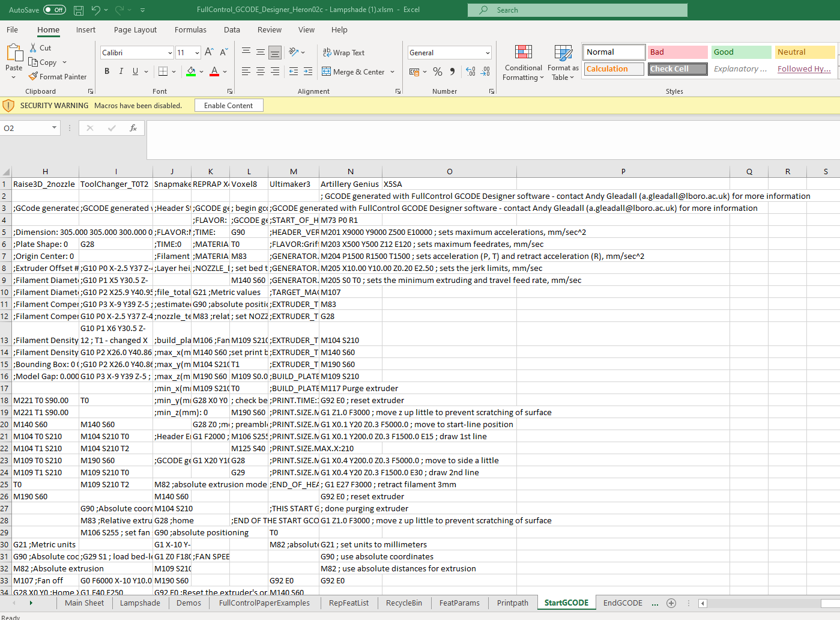
Task: Open the Review ribbon tab
Action: [269, 29]
